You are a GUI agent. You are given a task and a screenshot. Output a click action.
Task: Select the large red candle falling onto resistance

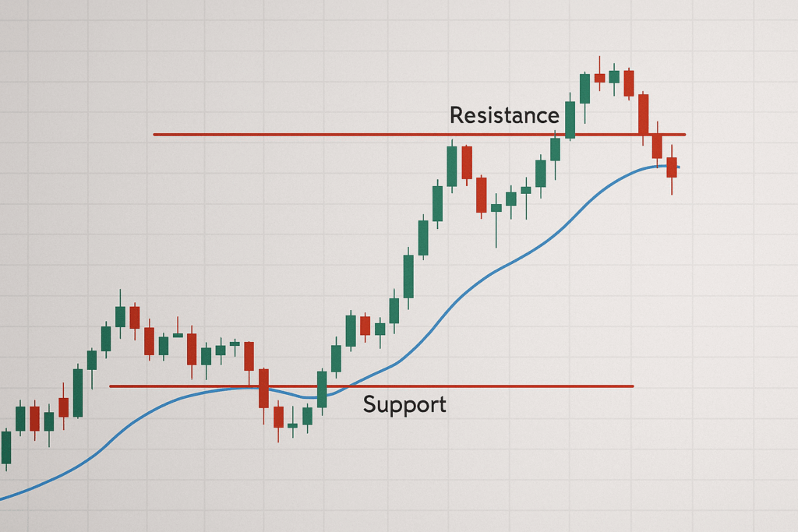643,115
